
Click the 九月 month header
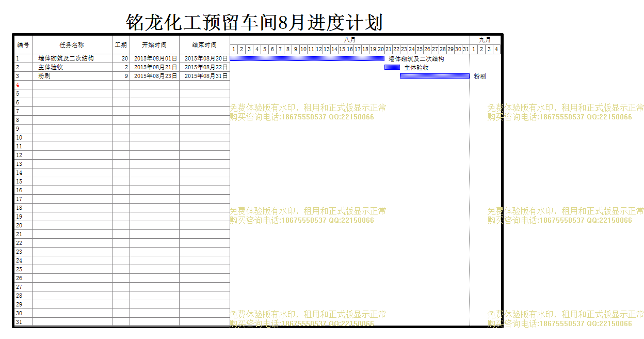coord(485,40)
